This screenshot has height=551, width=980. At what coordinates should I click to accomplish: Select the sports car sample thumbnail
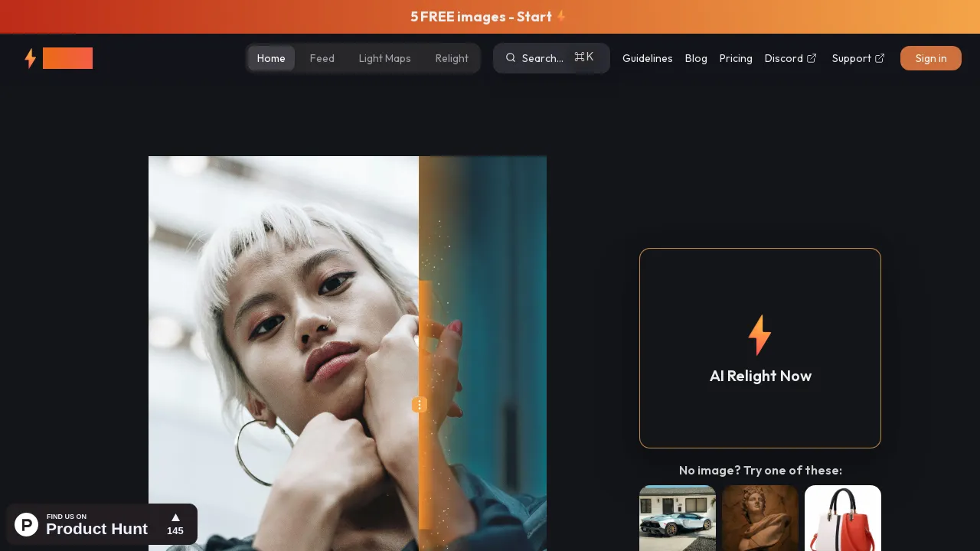678,519
